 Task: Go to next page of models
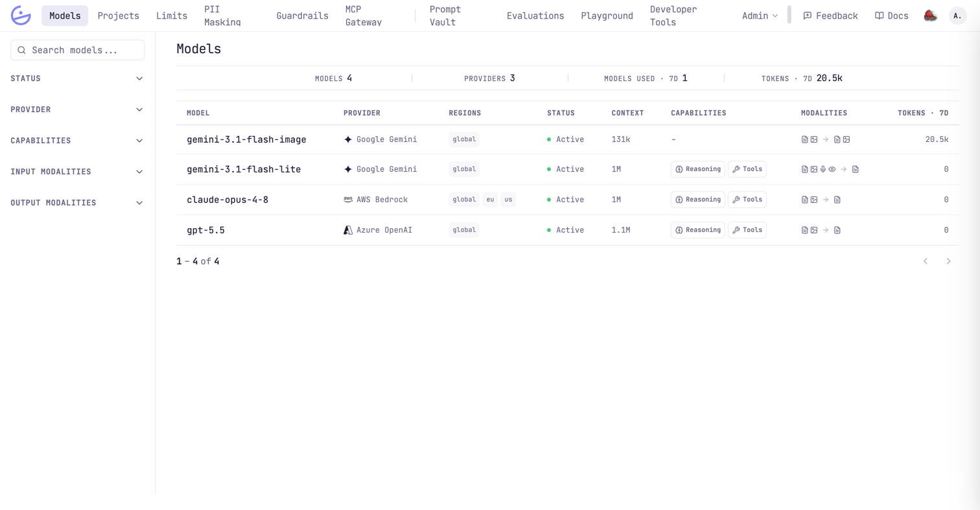tap(949, 261)
